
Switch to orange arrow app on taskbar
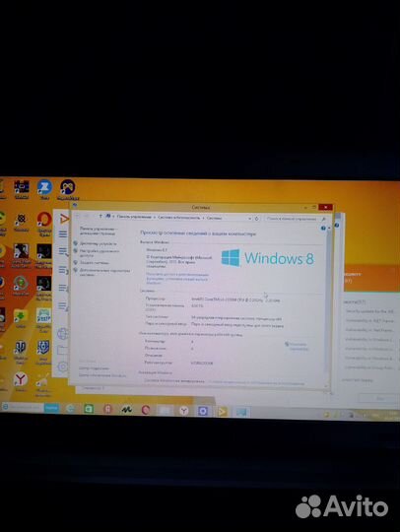point(222,412)
